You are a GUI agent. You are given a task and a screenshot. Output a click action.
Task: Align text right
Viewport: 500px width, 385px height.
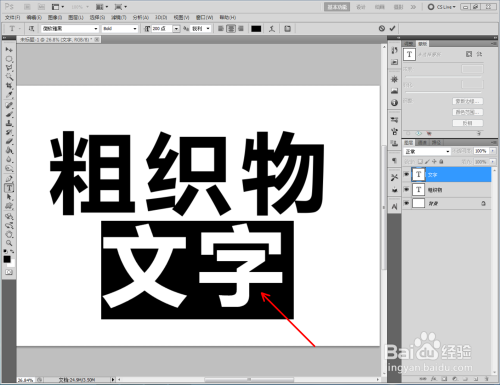click(x=241, y=29)
